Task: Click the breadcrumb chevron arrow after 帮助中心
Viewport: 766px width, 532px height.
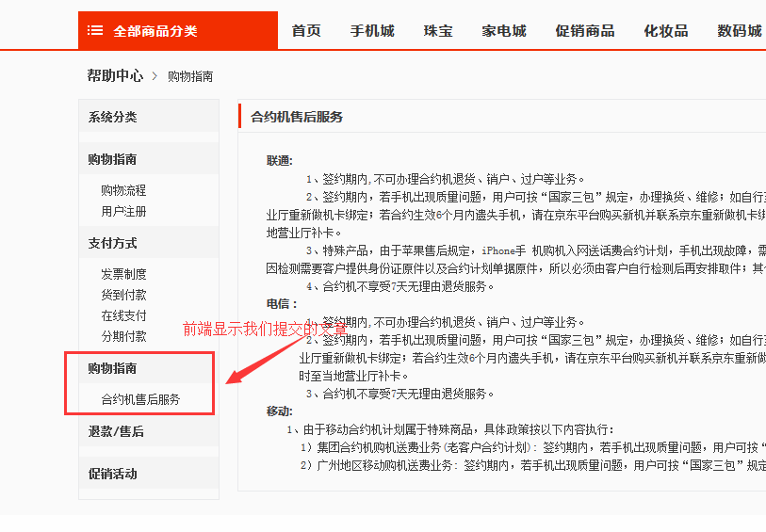Action: tap(155, 76)
